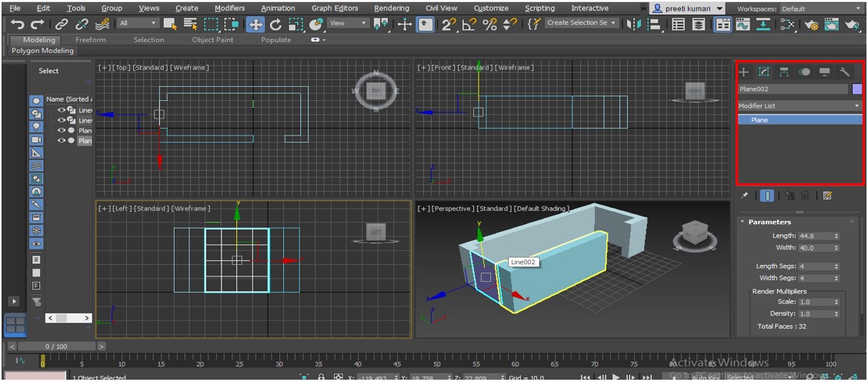Open the Utilities wrench panel
Screen dimensions: 868x382
point(845,72)
